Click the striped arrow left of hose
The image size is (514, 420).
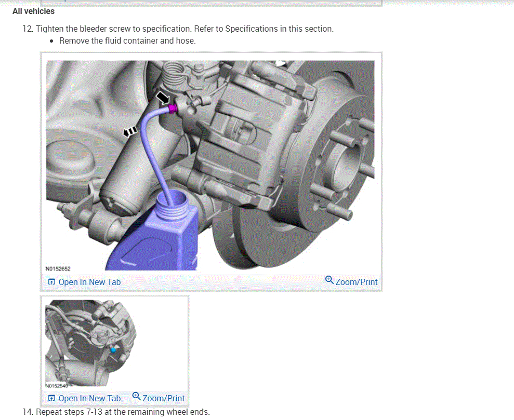click(130, 131)
